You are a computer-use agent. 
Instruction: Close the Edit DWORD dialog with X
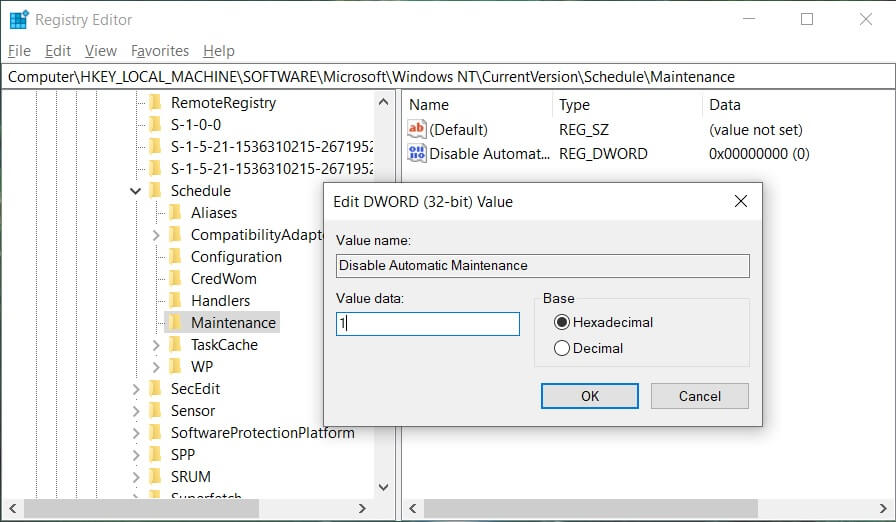pyautogui.click(x=740, y=201)
